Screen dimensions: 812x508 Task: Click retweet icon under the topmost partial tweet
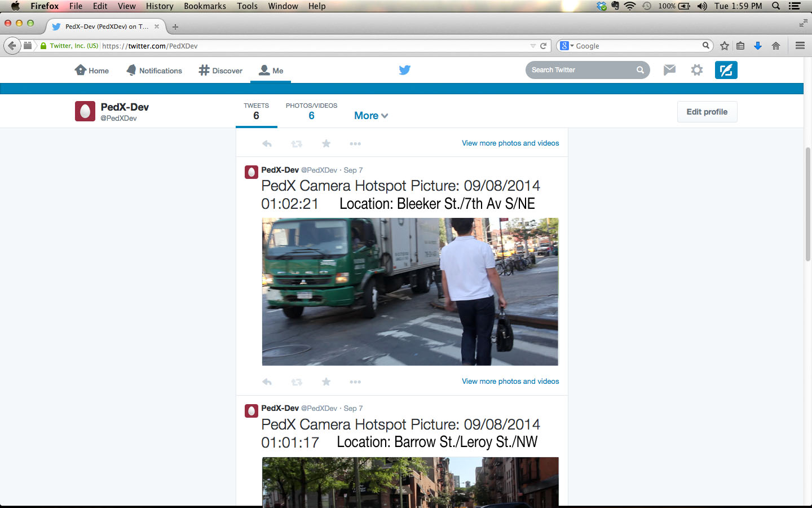(297, 144)
